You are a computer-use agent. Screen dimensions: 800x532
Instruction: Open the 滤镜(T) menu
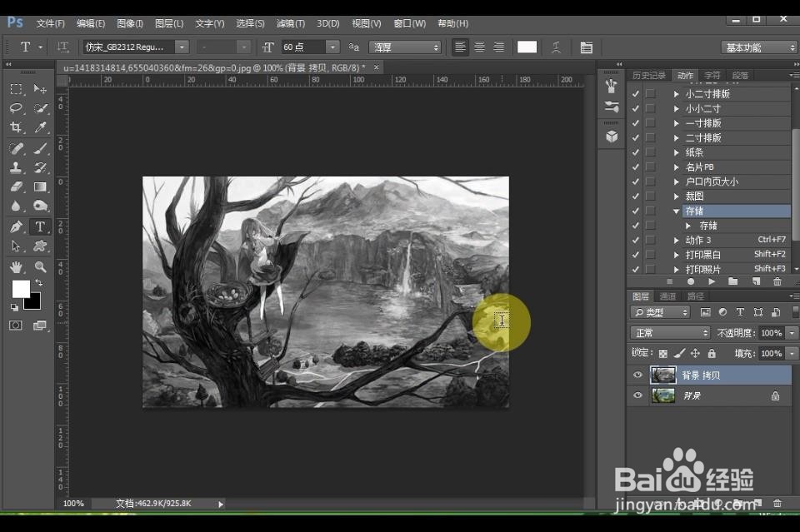[290, 23]
